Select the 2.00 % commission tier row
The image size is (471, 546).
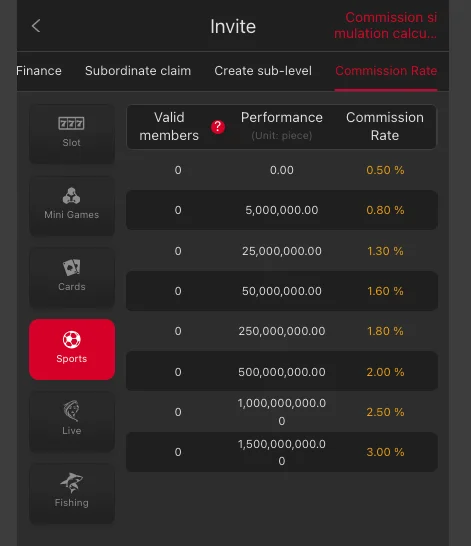[282, 372]
